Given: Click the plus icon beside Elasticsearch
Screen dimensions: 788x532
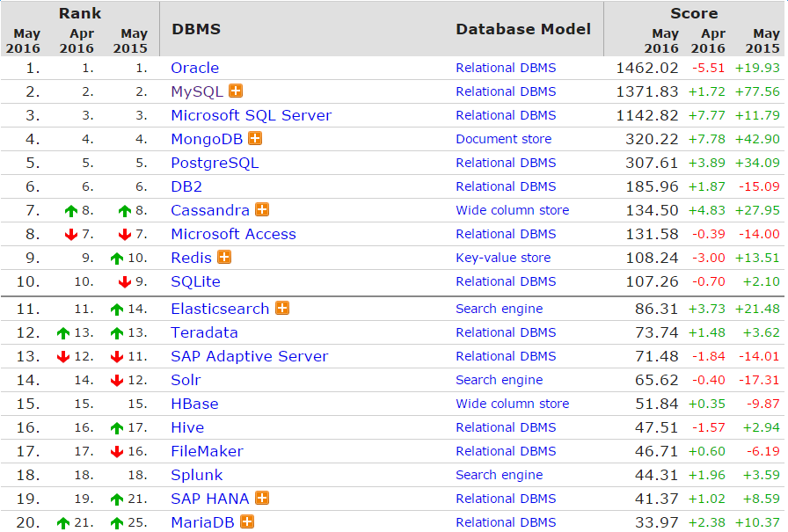Looking at the screenshot, I should [282, 308].
